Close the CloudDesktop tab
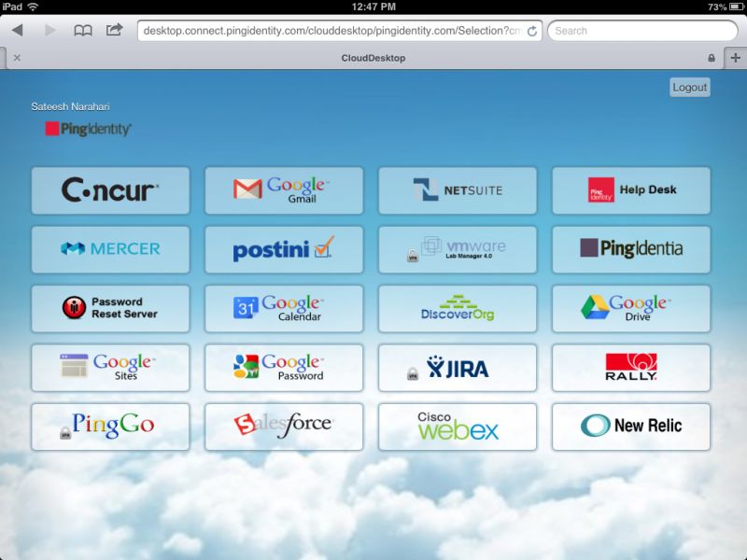Image resolution: width=747 pixels, height=560 pixels. (17, 58)
